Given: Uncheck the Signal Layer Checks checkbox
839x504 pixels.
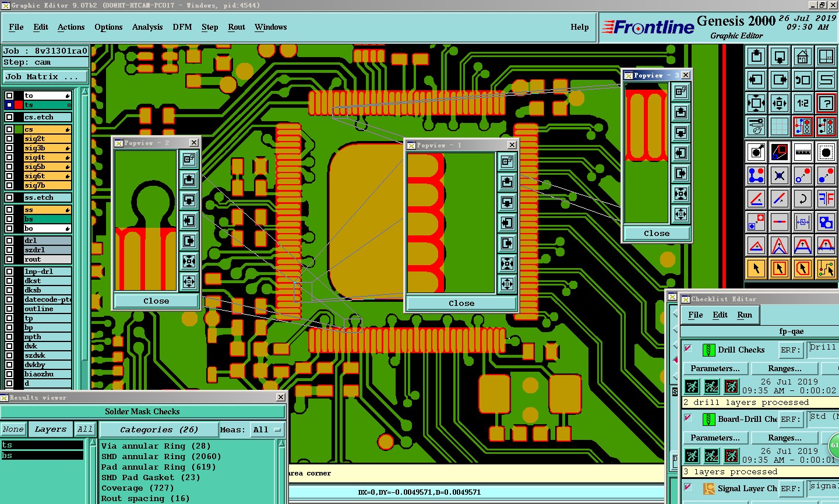Looking at the screenshot, I should (x=688, y=487).
